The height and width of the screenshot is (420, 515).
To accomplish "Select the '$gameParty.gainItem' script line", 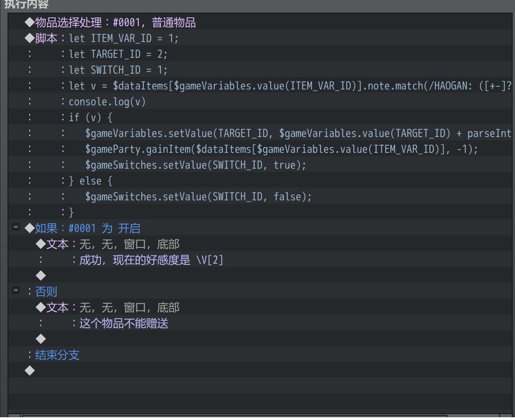I will click(x=260, y=148).
